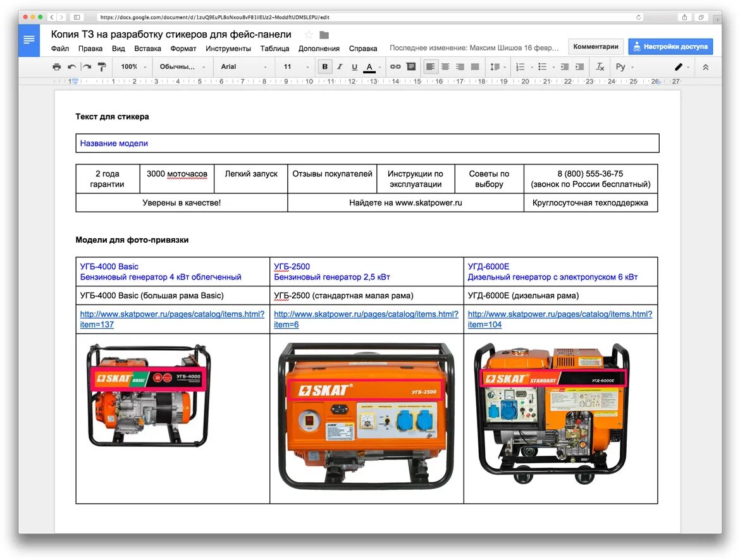
Task: Star the document with the star icon
Action: tap(309, 35)
